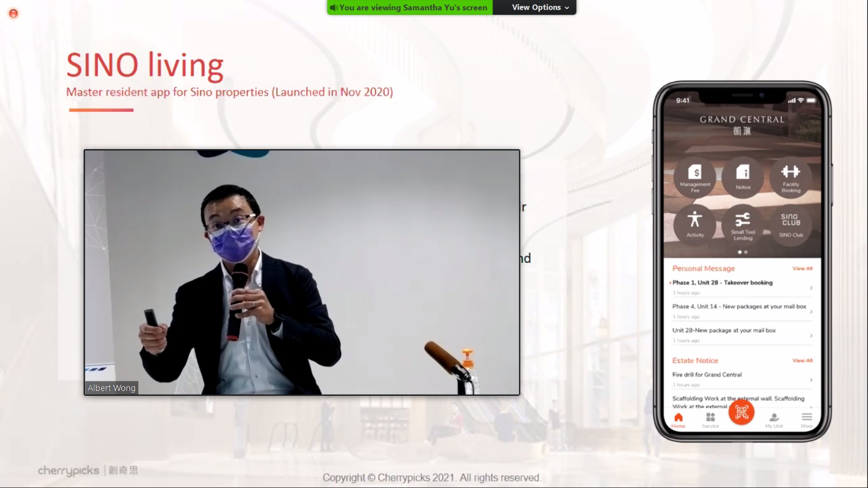This screenshot has width=868, height=488.
Task: Expand chevron for Fire drill notice
Action: tap(811, 380)
